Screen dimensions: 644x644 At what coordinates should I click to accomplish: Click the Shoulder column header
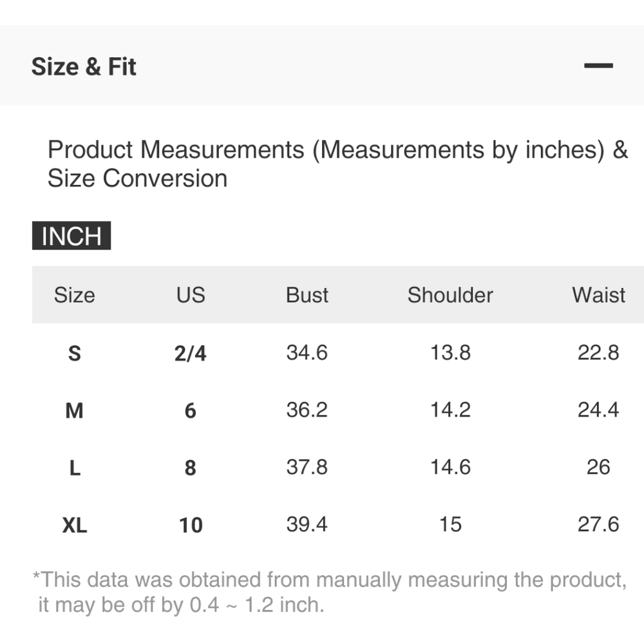click(450, 295)
